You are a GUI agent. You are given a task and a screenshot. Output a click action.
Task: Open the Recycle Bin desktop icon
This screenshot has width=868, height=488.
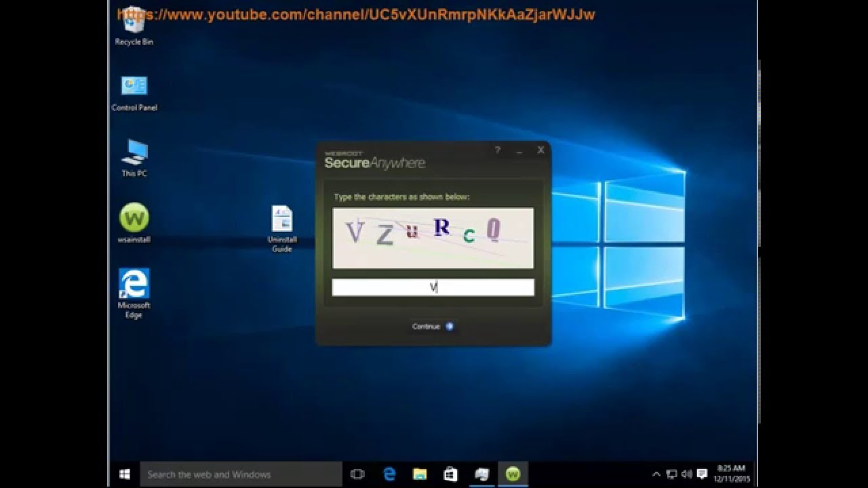click(134, 26)
